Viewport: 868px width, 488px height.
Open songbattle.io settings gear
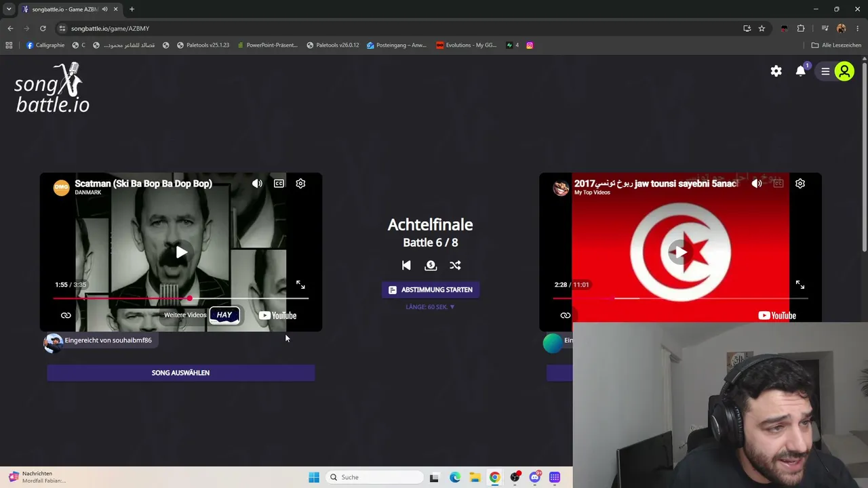pyautogui.click(x=776, y=71)
